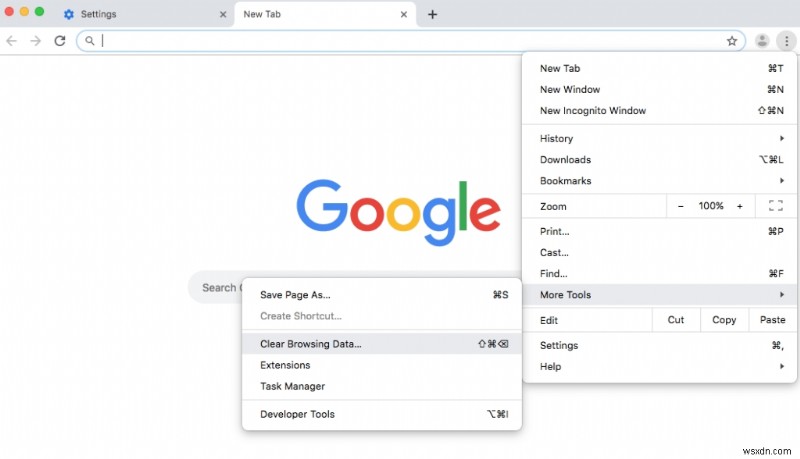Screen dimensions: 800x459
Task: Choose Cast… from the menu
Action: coord(660,252)
